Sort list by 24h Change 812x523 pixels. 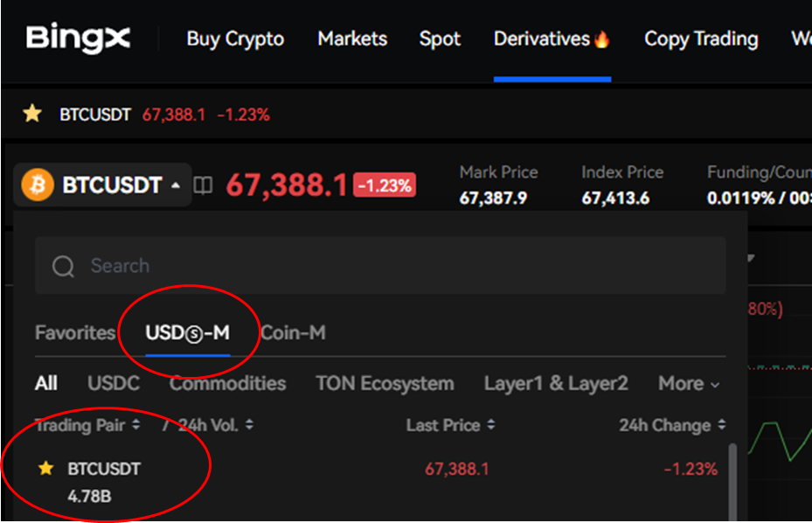click(672, 425)
